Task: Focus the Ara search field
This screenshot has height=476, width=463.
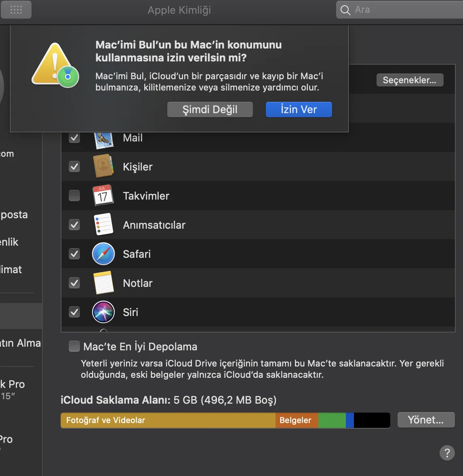Action: click(404, 10)
